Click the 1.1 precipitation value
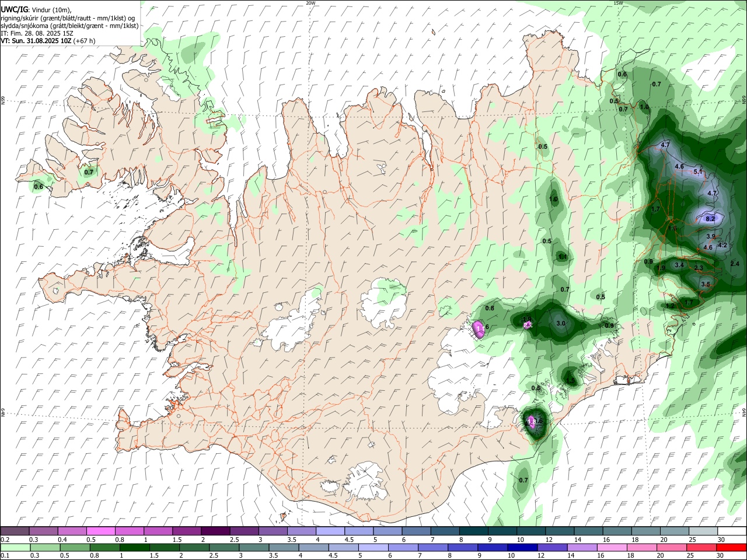 (x=563, y=257)
